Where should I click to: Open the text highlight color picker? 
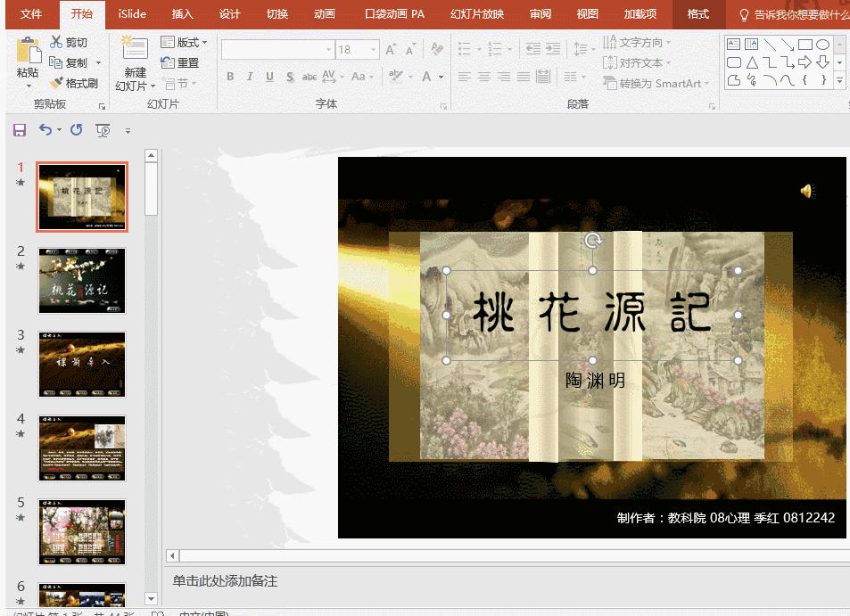(410, 77)
